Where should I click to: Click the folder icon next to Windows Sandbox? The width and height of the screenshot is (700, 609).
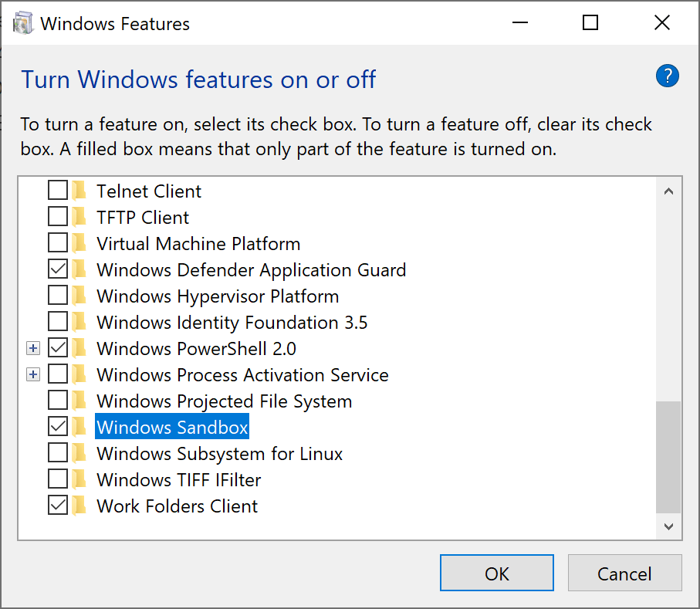(79, 427)
